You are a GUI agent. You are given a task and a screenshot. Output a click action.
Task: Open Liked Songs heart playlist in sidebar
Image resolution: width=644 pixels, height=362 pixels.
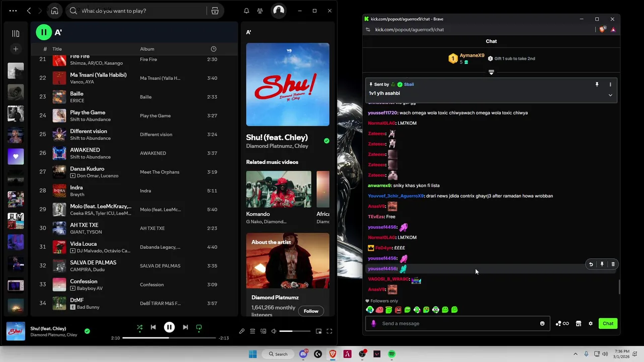tap(16, 156)
